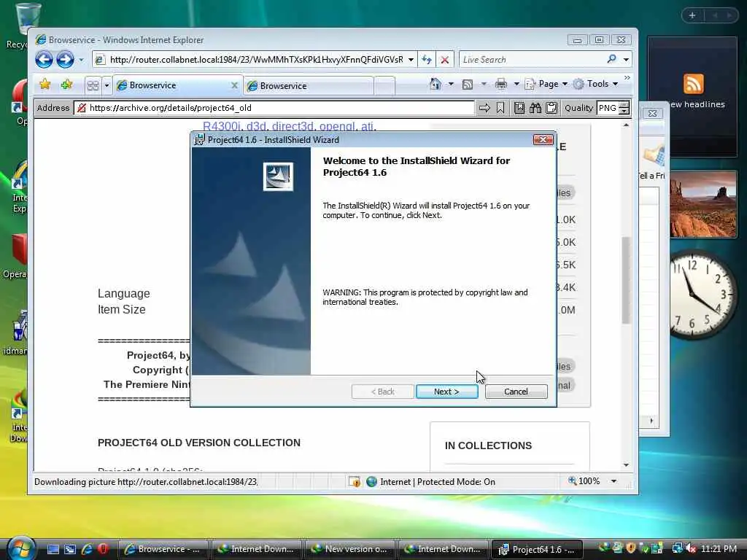747x560 pixels.
Task: Click the Browservice Address field with archive.org URL
Action: coord(274,108)
